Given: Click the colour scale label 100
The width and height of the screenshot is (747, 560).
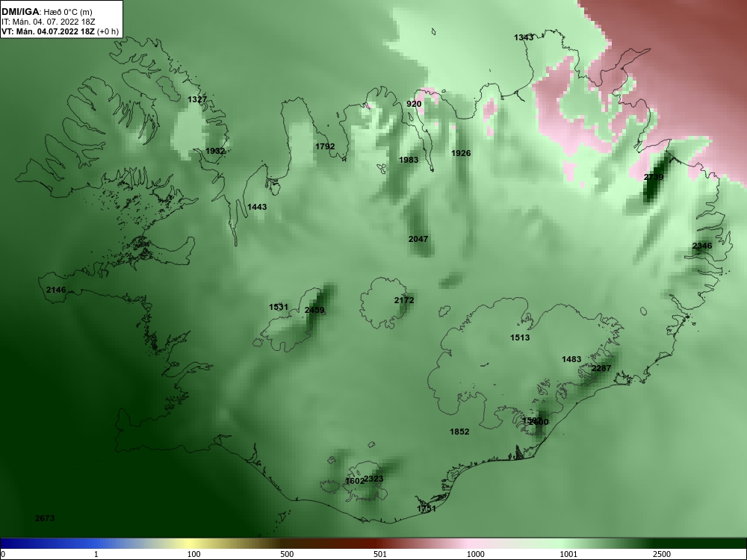Looking at the screenshot, I should point(193,554).
